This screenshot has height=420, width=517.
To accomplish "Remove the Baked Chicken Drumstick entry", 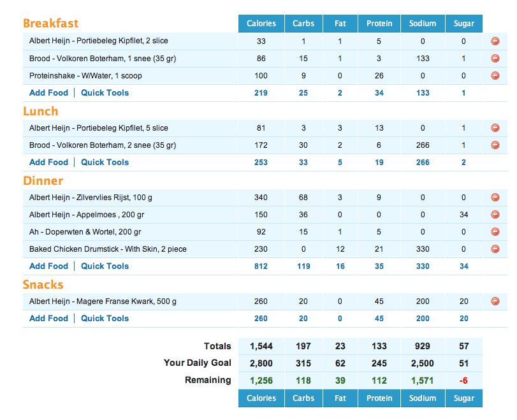I will (x=495, y=249).
